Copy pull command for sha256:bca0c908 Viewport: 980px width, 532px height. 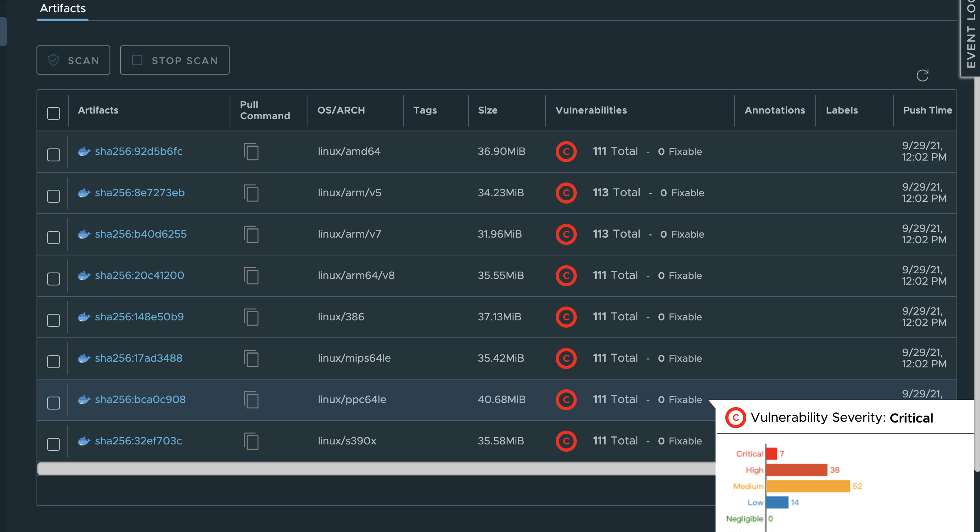click(x=251, y=400)
